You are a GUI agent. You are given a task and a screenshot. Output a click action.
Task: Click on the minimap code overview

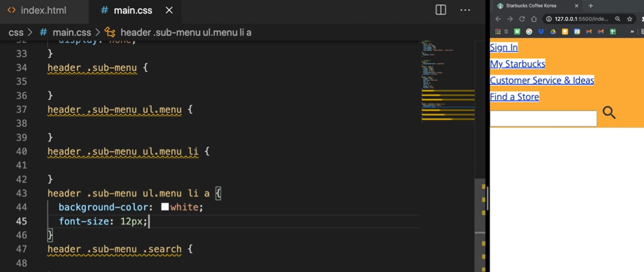pos(447,81)
